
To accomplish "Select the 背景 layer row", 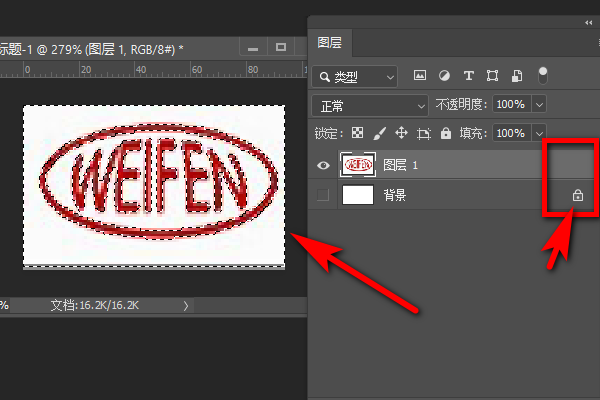I will tap(450, 195).
